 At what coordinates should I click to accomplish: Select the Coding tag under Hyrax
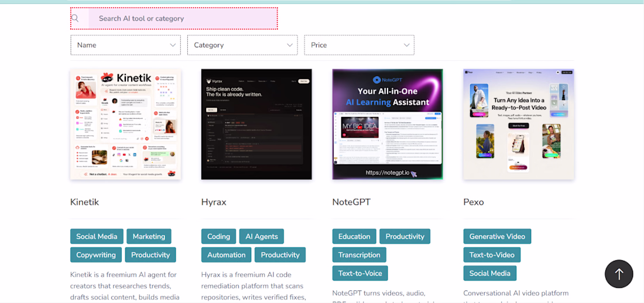click(218, 236)
